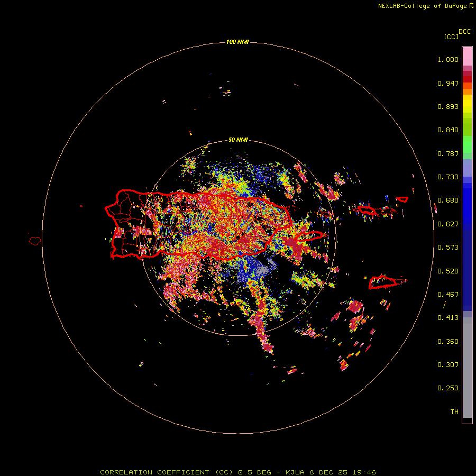Click the 0.893 legend value
The height and width of the screenshot is (476, 476).
coord(448,106)
